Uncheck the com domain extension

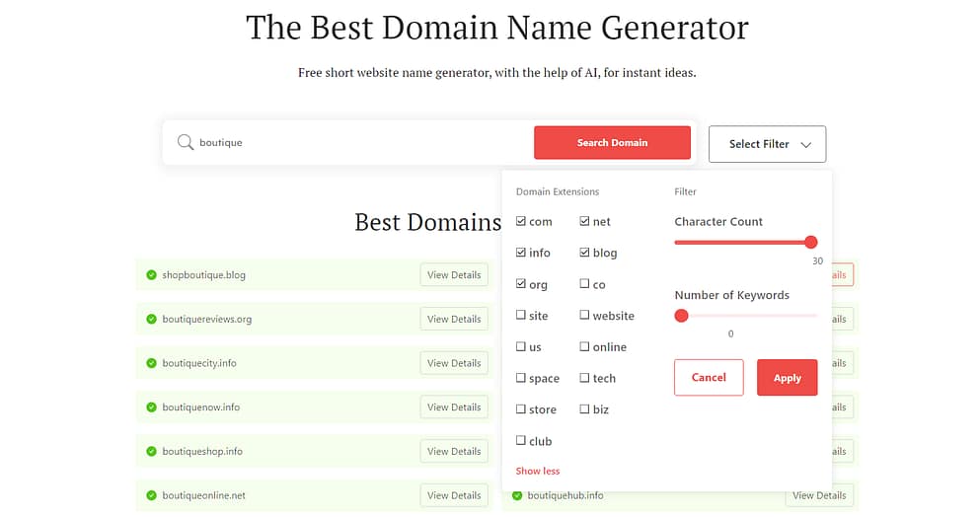pyautogui.click(x=521, y=222)
